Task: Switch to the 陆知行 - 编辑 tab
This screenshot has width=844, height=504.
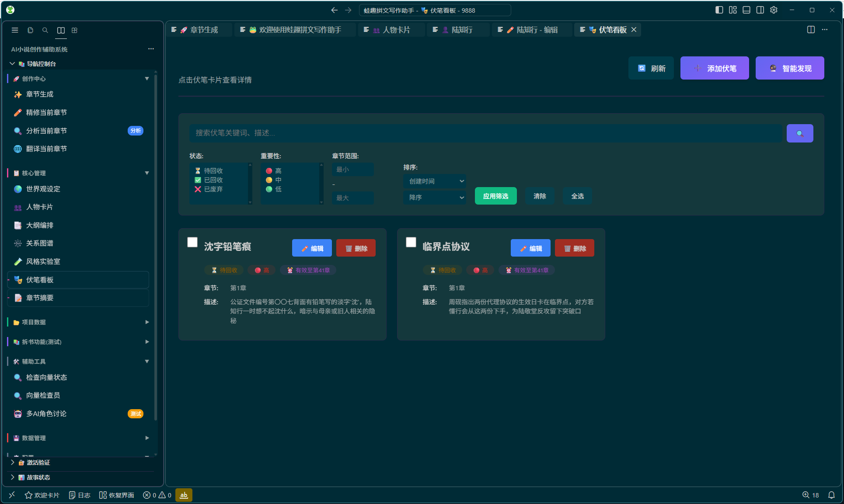Action: coord(533,30)
